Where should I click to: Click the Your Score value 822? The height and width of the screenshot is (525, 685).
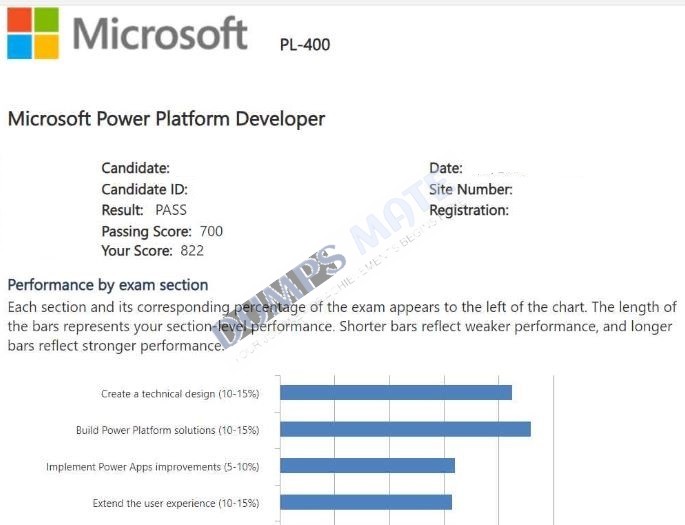click(x=192, y=251)
